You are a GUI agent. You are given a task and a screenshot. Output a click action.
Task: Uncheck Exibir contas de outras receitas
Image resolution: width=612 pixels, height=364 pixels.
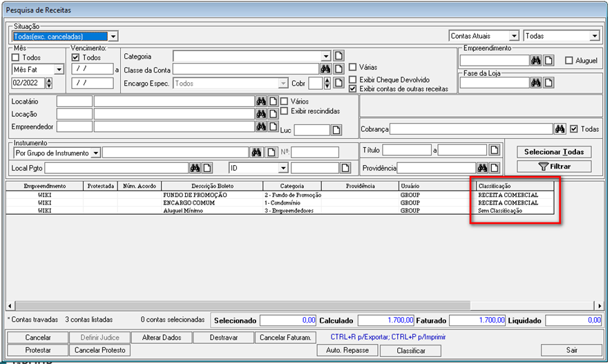[x=353, y=88]
